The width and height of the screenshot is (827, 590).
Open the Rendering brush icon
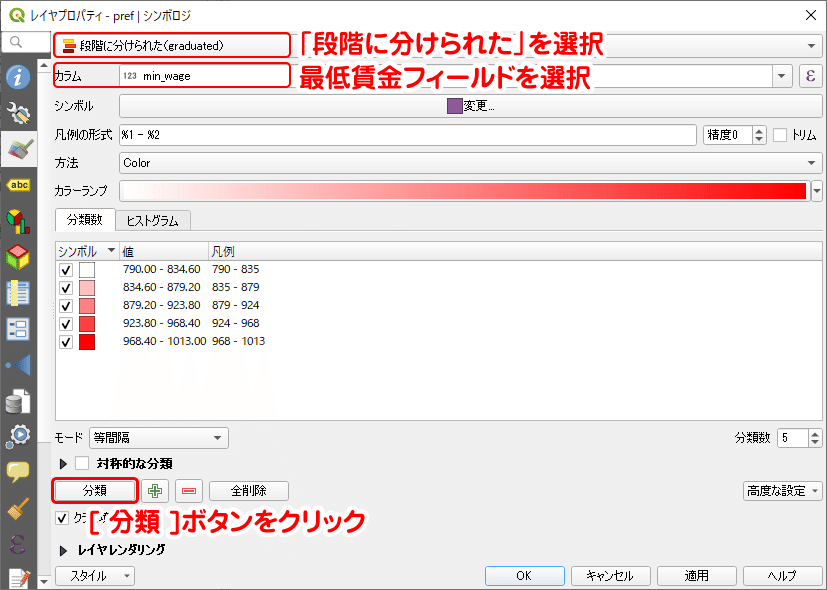[x=18, y=508]
